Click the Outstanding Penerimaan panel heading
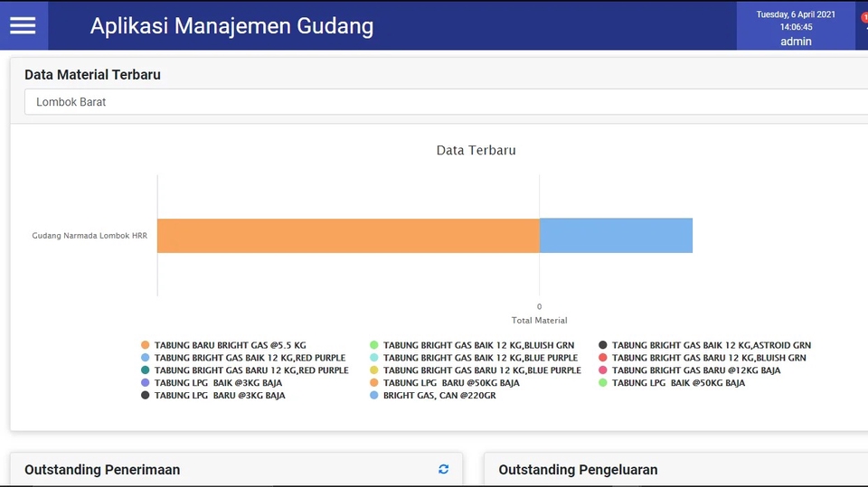The width and height of the screenshot is (868, 487). 102,470
